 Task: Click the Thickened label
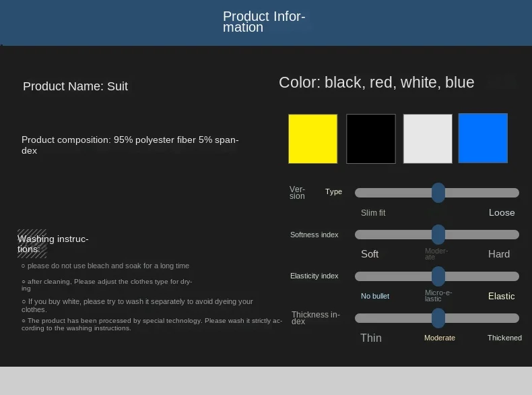pos(504,338)
